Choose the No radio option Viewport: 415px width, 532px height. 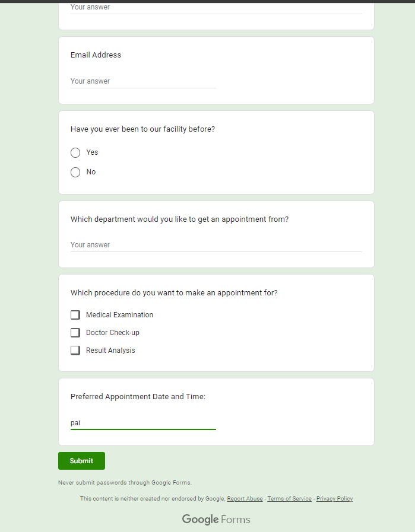[75, 172]
